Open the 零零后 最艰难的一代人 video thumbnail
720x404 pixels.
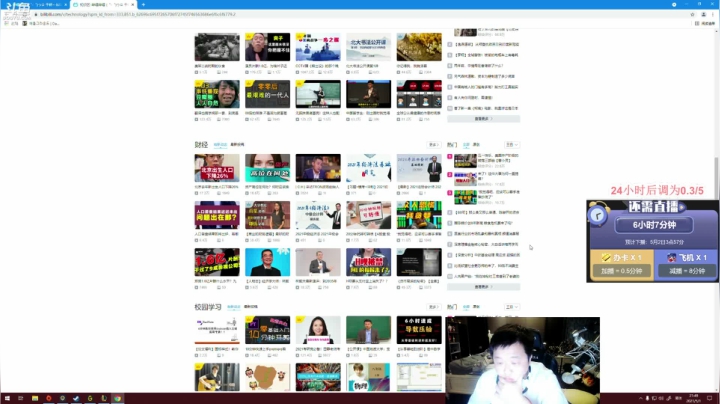point(267,94)
